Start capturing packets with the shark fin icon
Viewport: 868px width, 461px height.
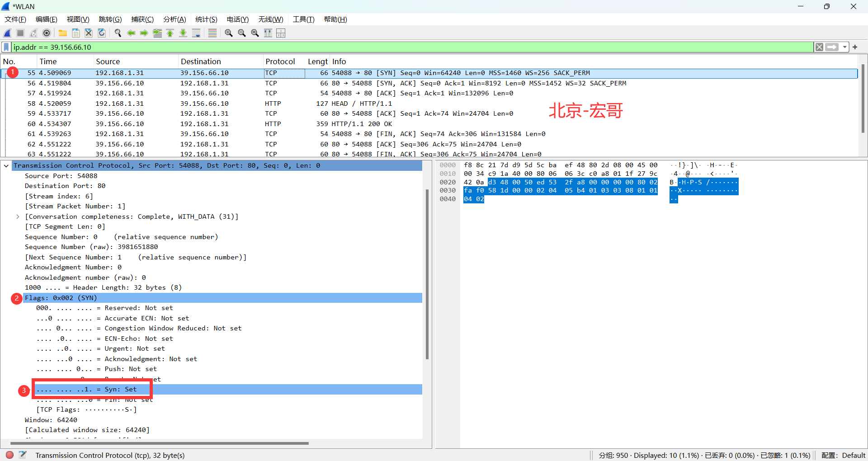[7, 33]
